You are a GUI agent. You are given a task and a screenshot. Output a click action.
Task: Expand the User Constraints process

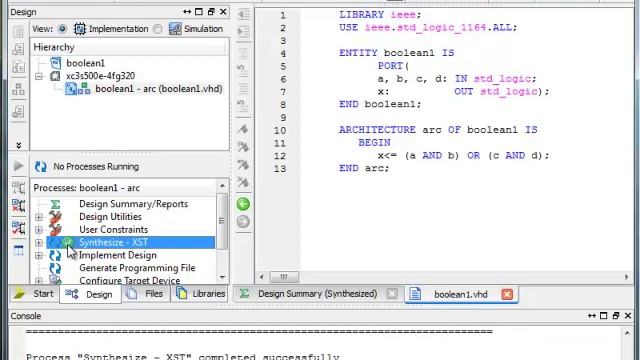pyautogui.click(x=39, y=230)
